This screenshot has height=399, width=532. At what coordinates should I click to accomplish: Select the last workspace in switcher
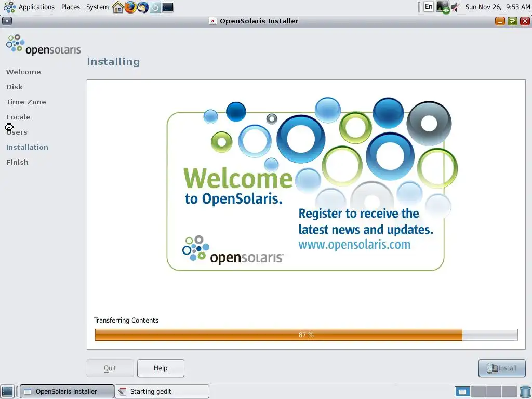point(509,392)
